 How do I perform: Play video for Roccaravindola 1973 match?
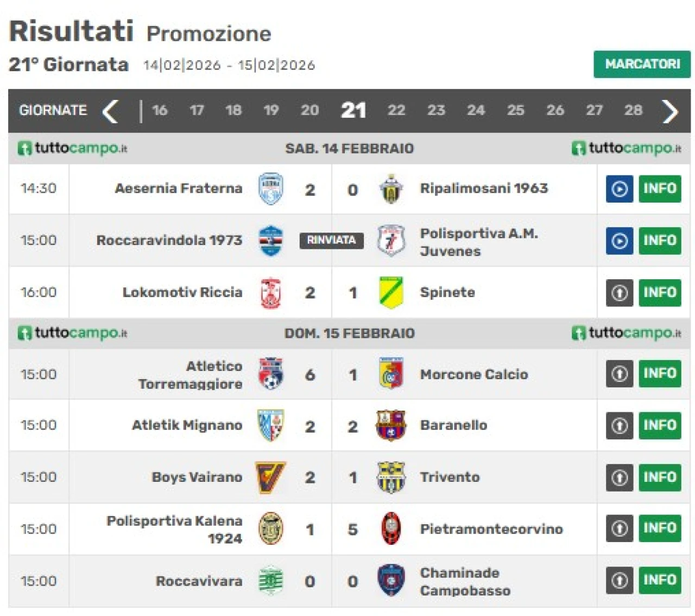pyautogui.click(x=619, y=241)
